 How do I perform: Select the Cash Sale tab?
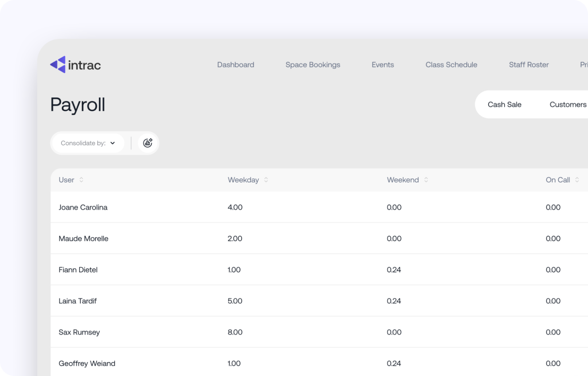click(505, 105)
